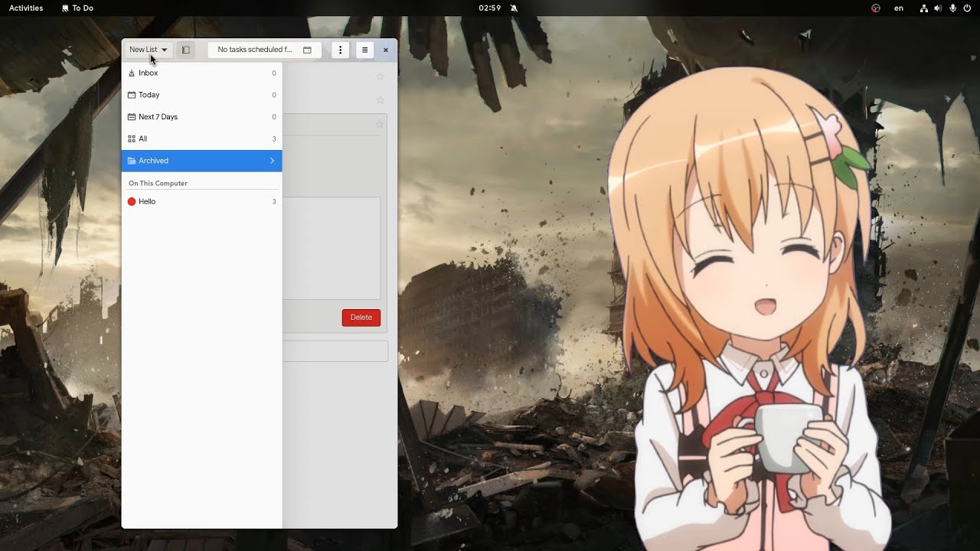Select the Today list
The width and height of the screenshot is (980, 551).
click(x=201, y=95)
